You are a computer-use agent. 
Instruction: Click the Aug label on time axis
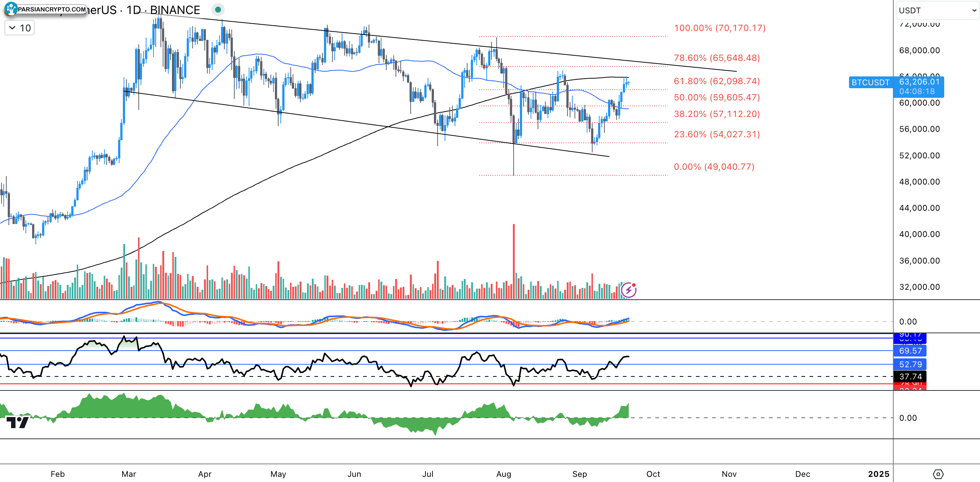(504, 474)
